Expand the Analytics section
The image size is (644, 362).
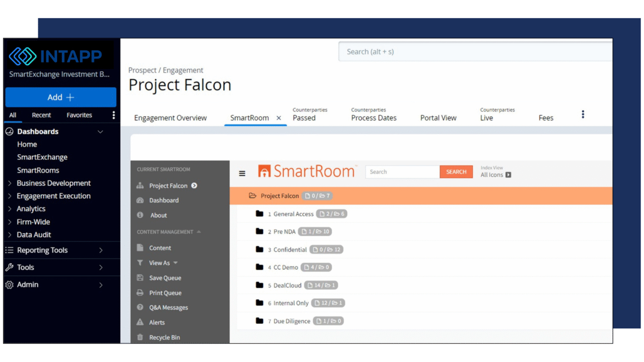point(10,209)
